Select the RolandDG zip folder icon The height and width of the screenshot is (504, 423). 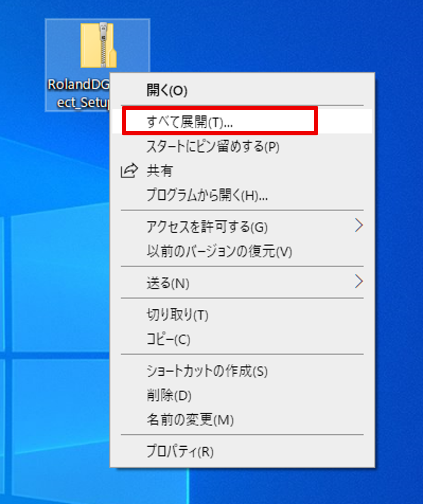(x=98, y=46)
